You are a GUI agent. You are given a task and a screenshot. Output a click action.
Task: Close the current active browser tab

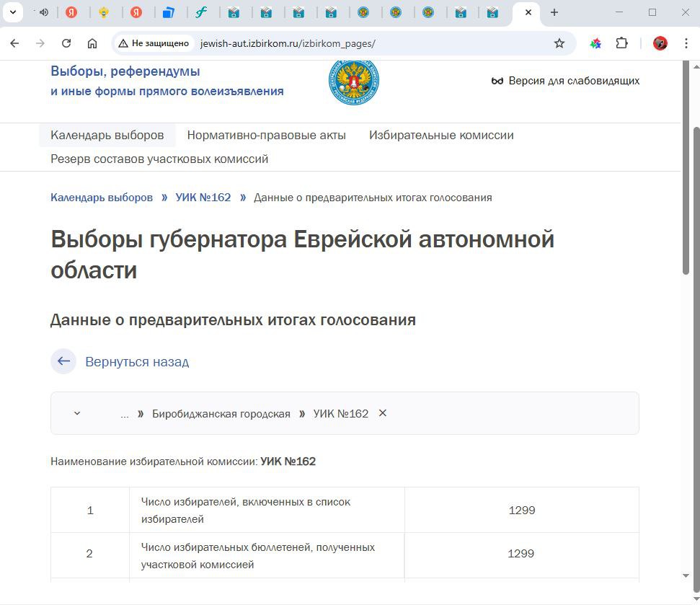[x=528, y=12]
